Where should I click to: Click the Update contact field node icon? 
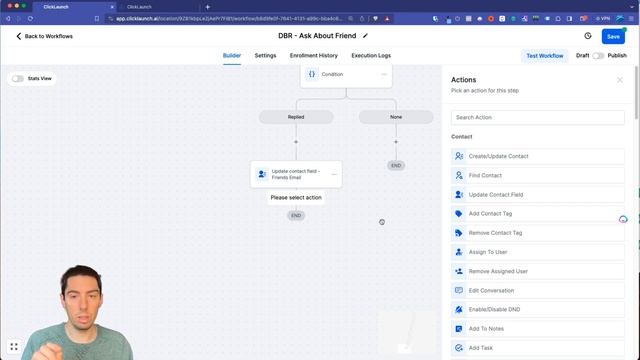pyautogui.click(x=262, y=174)
